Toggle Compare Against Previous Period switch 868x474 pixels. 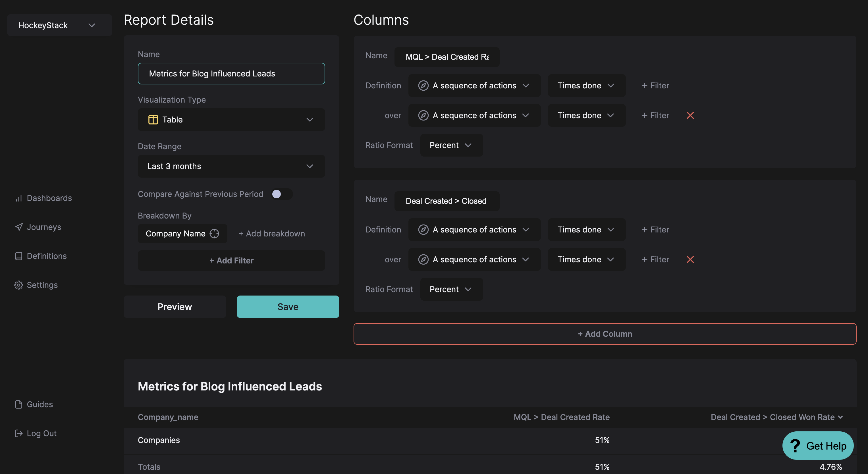point(281,194)
